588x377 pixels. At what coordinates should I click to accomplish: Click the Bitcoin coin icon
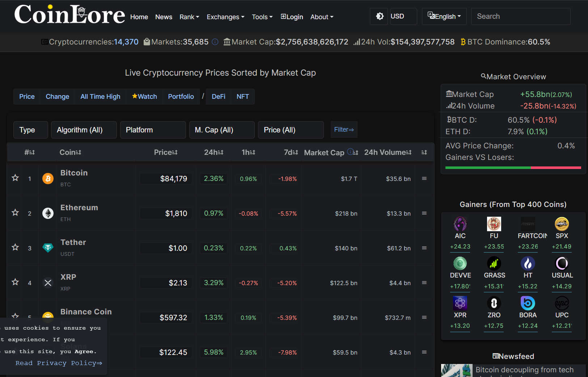(x=48, y=178)
